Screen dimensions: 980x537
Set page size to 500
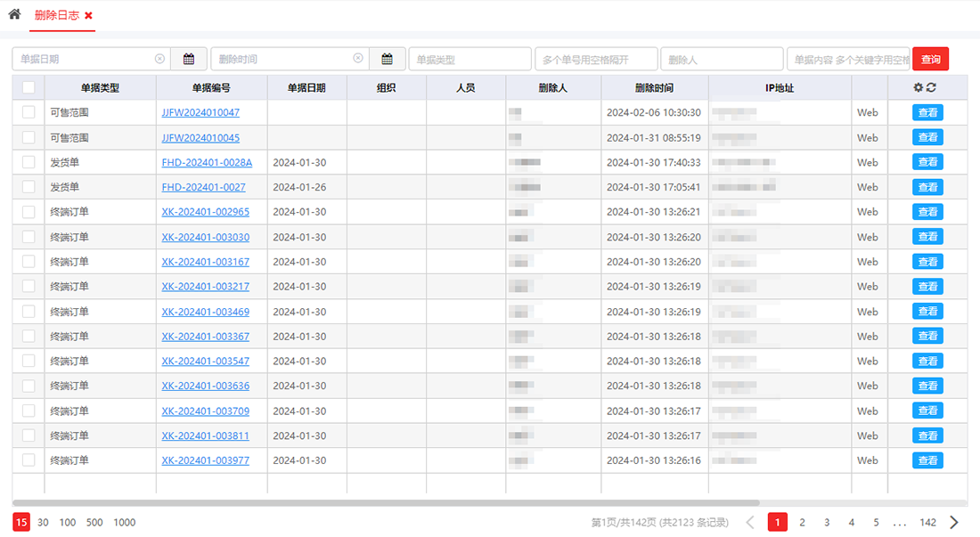[x=94, y=522]
